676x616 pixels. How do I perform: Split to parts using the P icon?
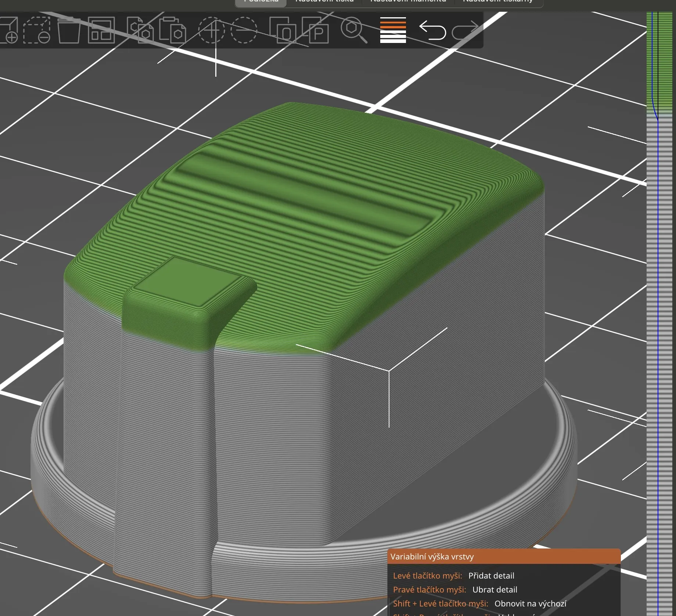[315, 30]
